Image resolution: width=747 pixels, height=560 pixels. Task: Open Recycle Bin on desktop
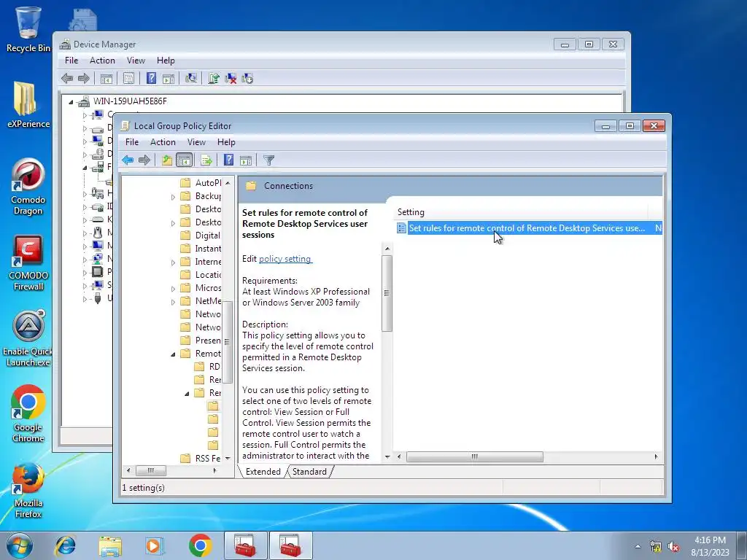28,28
